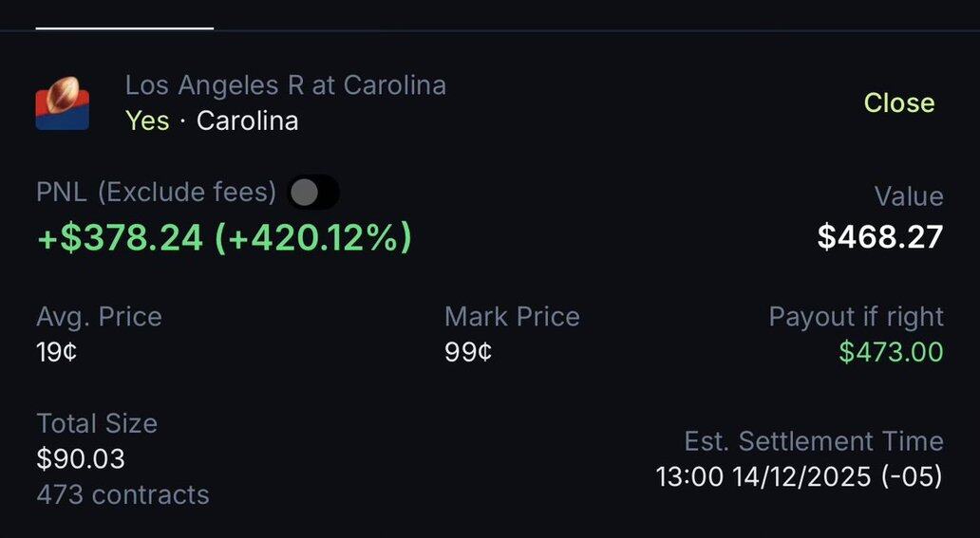Image resolution: width=980 pixels, height=538 pixels.
Task: Click the Total Size label
Action: [x=97, y=423]
